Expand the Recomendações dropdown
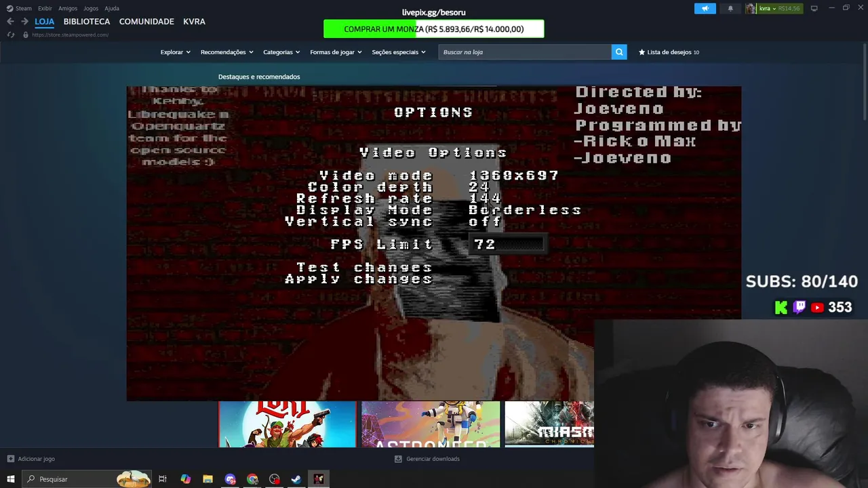This screenshot has height=488, width=868. tap(226, 52)
